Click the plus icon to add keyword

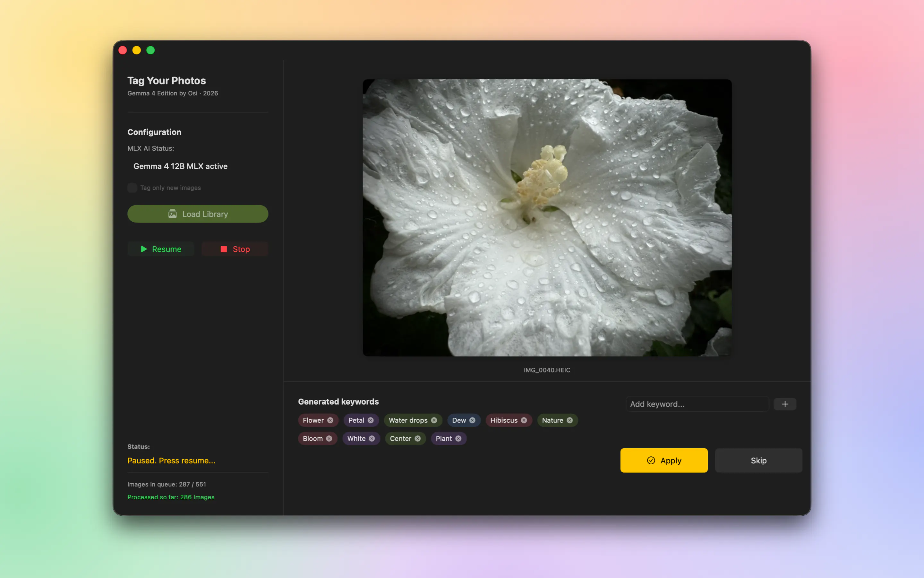[x=785, y=404]
